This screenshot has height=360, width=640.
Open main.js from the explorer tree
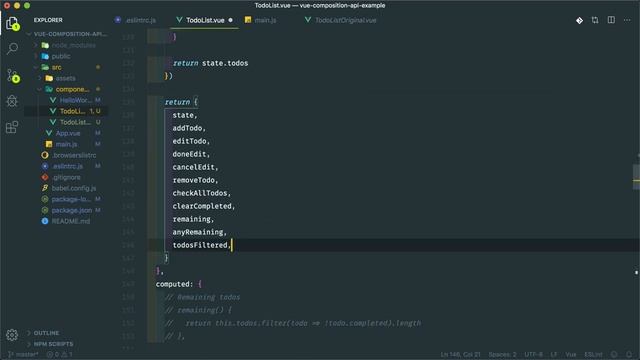[x=68, y=144]
